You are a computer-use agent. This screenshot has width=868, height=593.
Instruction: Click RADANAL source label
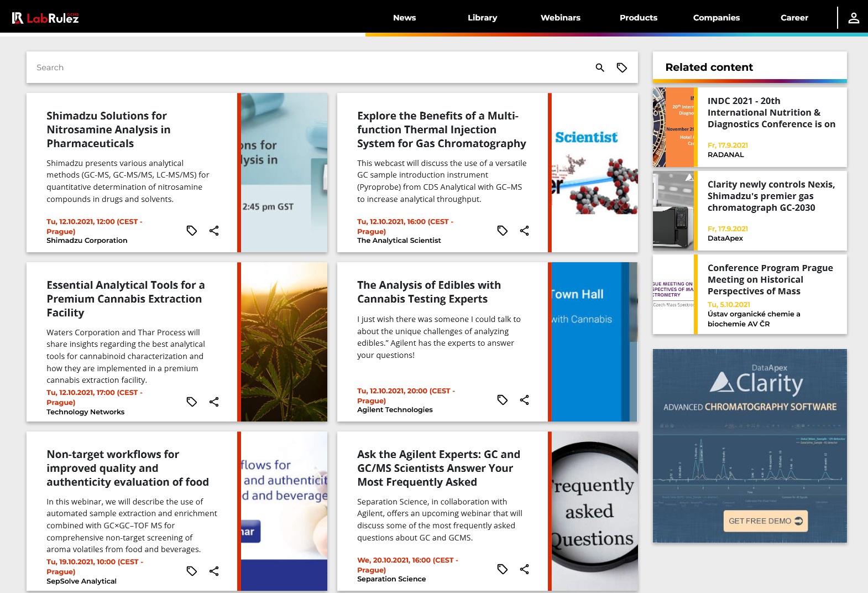(726, 155)
